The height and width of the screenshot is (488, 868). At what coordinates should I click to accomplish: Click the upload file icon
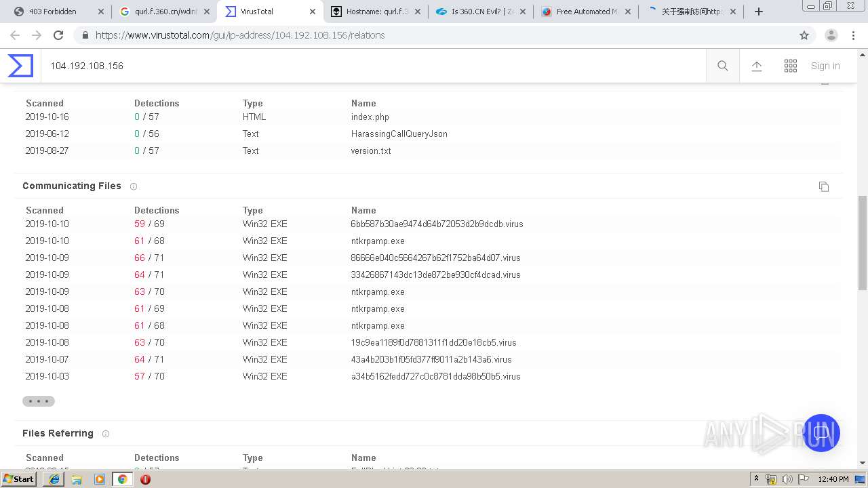click(757, 66)
